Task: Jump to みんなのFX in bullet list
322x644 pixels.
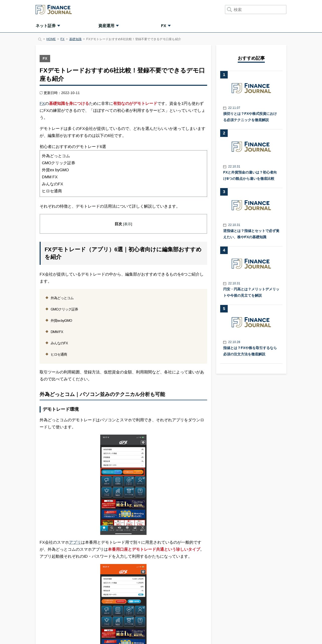Action: pyautogui.click(x=59, y=343)
